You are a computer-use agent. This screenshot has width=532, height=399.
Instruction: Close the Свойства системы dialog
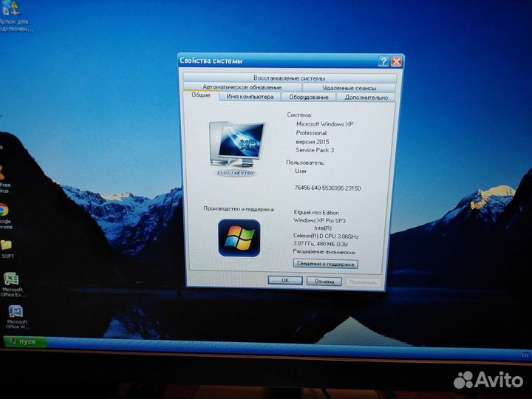click(x=396, y=62)
